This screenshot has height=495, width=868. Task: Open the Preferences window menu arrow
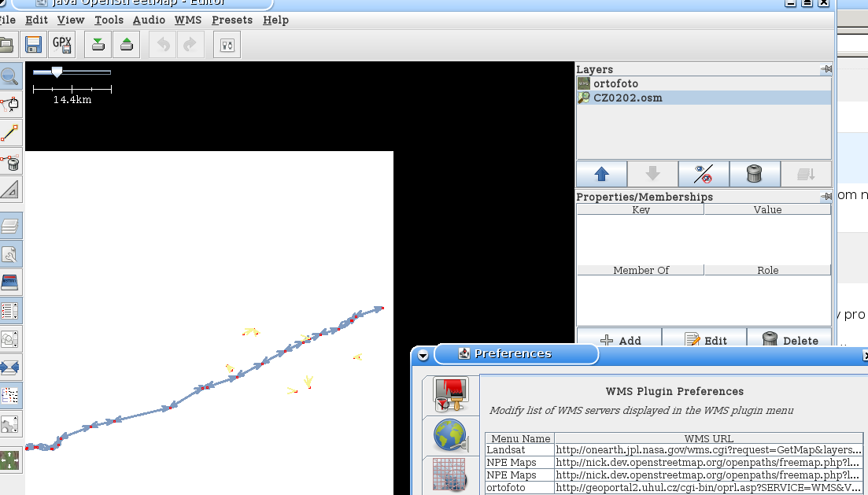[x=423, y=355]
